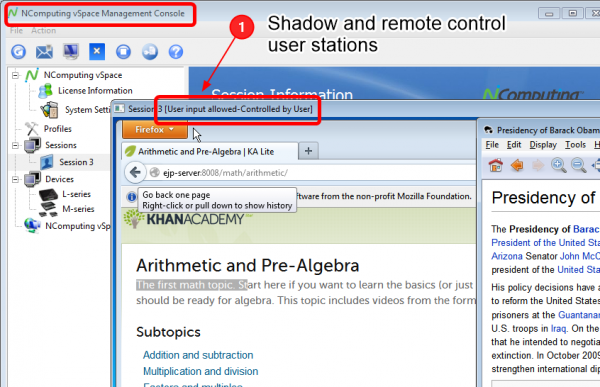This screenshot has height=387, width=600.
Task: Open the Tools menu in Presidency window
Action: tap(575, 145)
